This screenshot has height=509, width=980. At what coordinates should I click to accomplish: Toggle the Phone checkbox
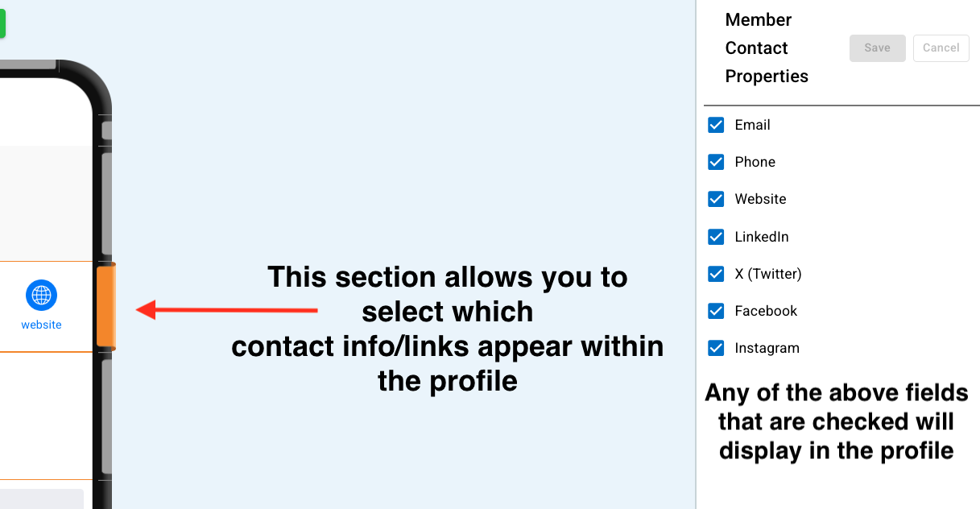click(716, 162)
